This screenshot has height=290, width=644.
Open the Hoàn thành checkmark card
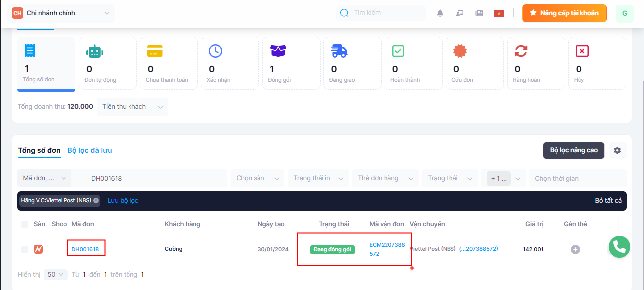pos(413,64)
